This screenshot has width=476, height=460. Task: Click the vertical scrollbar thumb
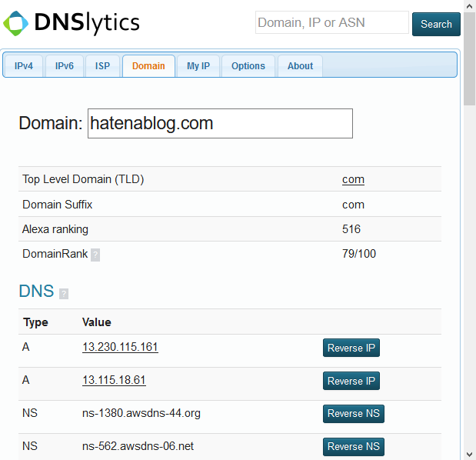point(469,59)
